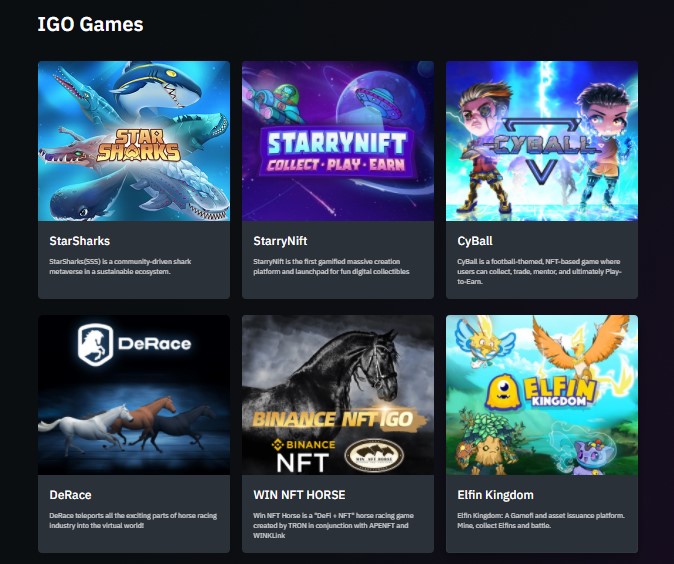The width and height of the screenshot is (674, 564).
Task: Click the StarryNift title link
Action: [280, 241]
